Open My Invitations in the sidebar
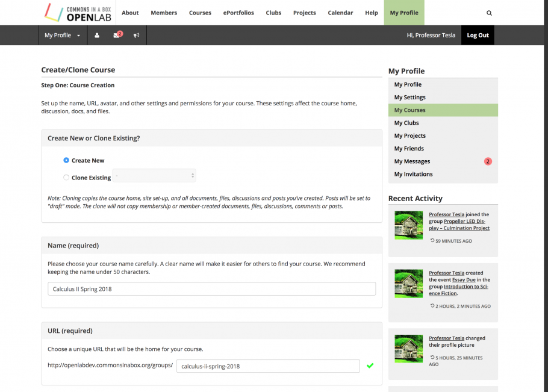Image resolution: width=548 pixels, height=392 pixels. [443, 174]
